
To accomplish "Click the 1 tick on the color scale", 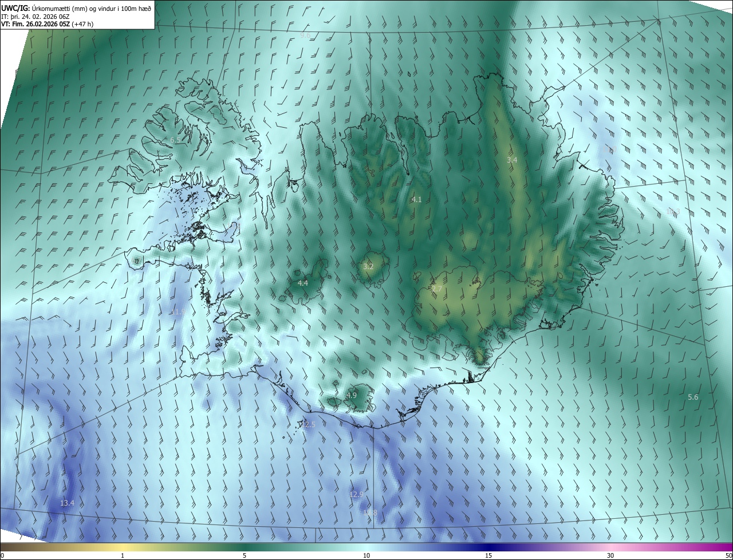I will [x=123, y=555].
